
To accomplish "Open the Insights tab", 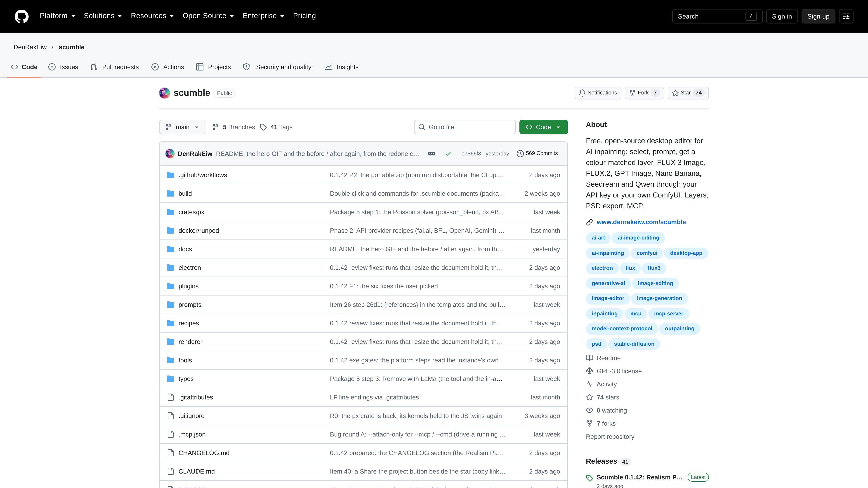I will tap(341, 67).
